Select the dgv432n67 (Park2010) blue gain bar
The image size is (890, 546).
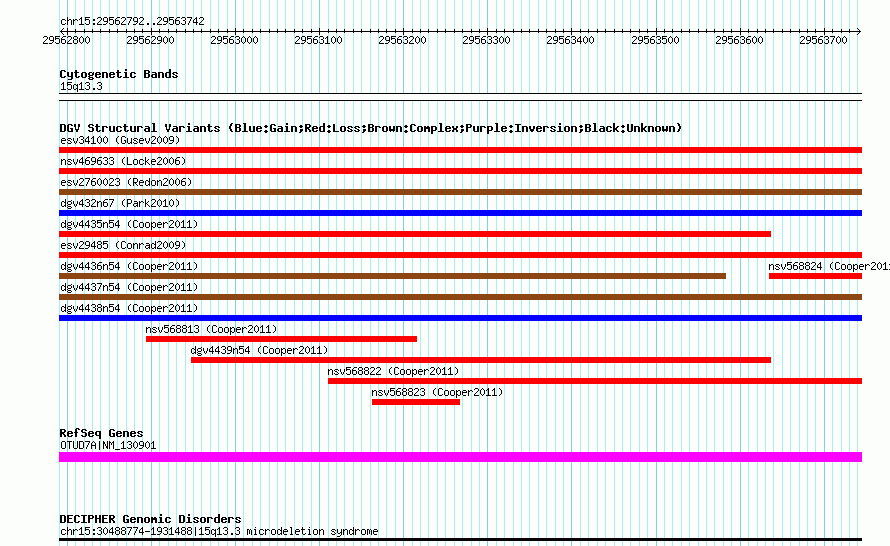coord(460,213)
